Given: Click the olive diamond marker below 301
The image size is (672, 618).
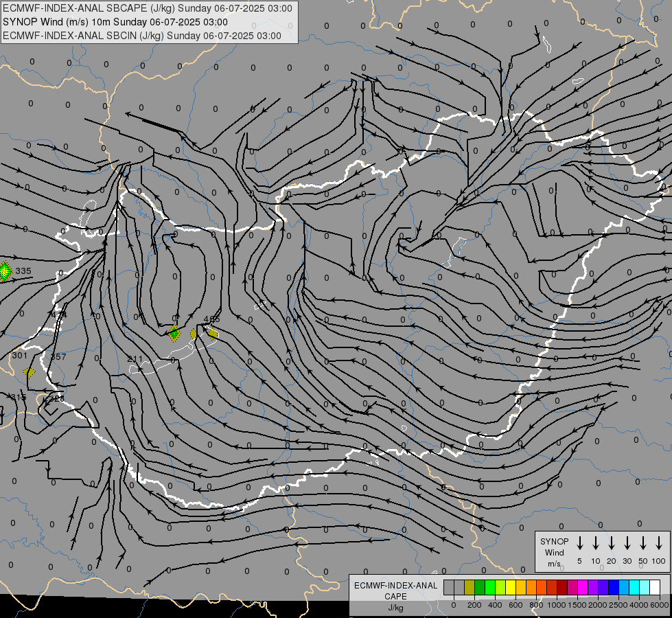Looking at the screenshot, I should point(29,372).
